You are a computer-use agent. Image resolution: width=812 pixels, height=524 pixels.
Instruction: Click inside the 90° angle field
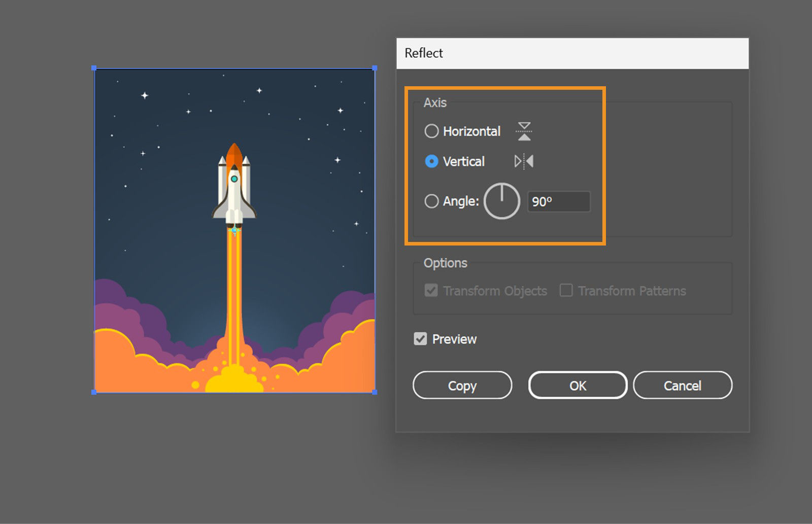coord(558,201)
